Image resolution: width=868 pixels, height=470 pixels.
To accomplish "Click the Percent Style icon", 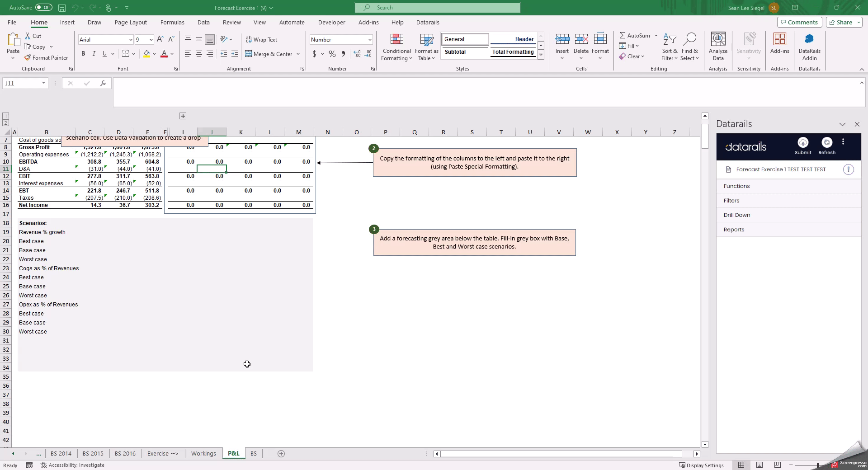I will [x=332, y=54].
